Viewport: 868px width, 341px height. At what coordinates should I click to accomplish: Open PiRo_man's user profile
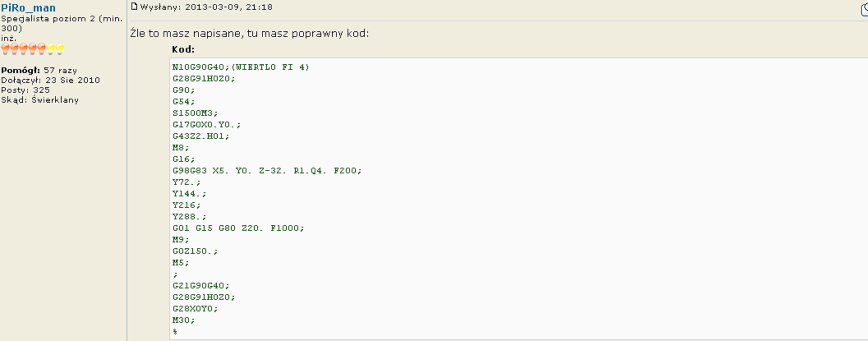tap(28, 8)
